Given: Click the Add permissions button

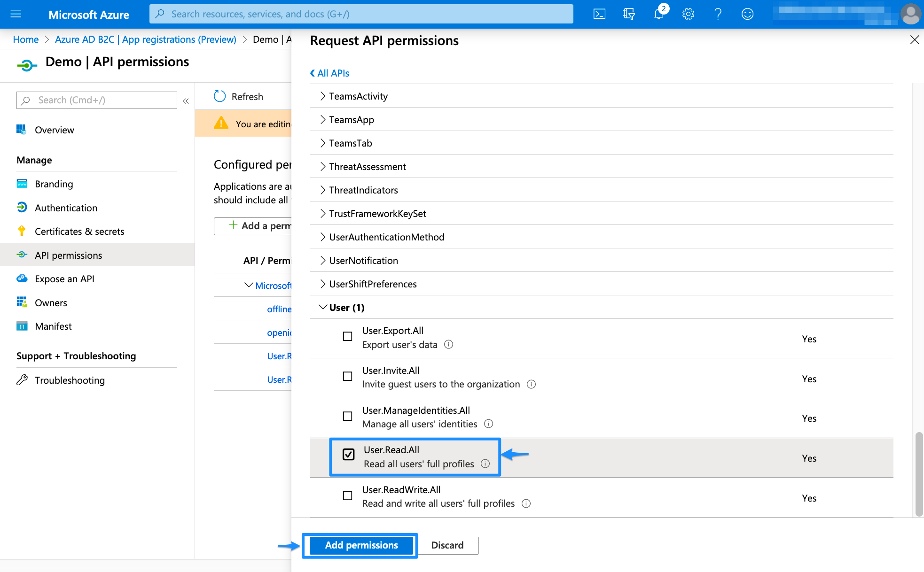Looking at the screenshot, I should pos(360,545).
